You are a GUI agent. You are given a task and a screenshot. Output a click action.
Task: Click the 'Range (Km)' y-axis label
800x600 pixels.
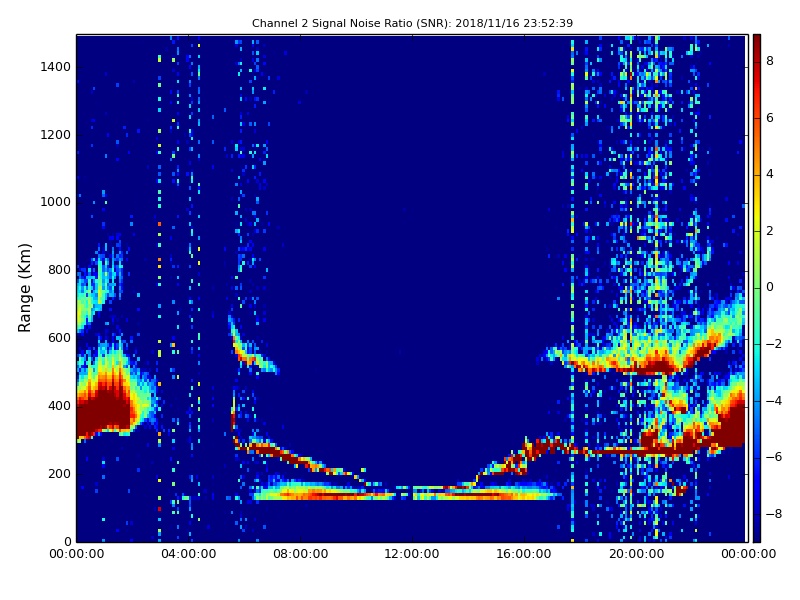[x=24, y=288]
